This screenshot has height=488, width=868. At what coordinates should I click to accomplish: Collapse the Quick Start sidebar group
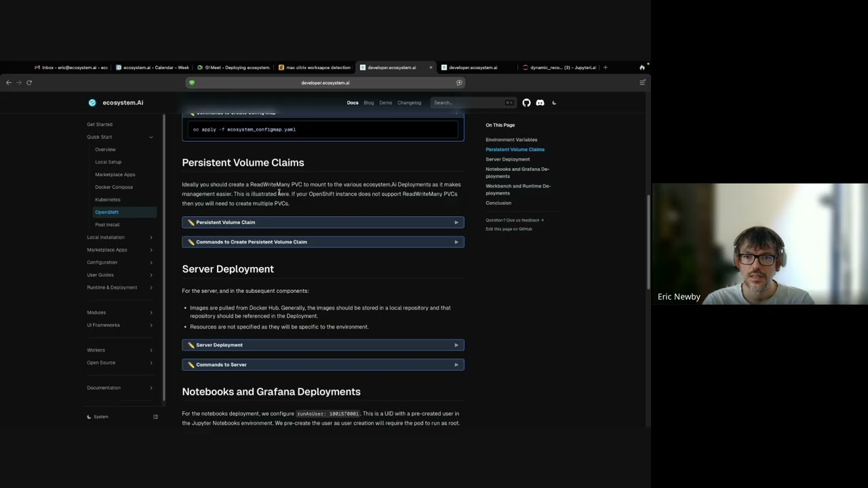pyautogui.click(x=120, y=137)
